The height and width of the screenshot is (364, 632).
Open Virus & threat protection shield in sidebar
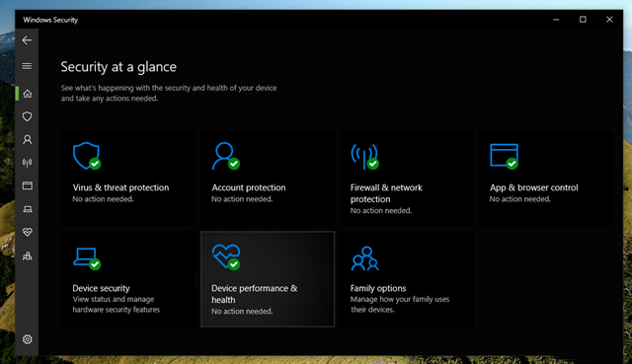[x=27, y=116]
